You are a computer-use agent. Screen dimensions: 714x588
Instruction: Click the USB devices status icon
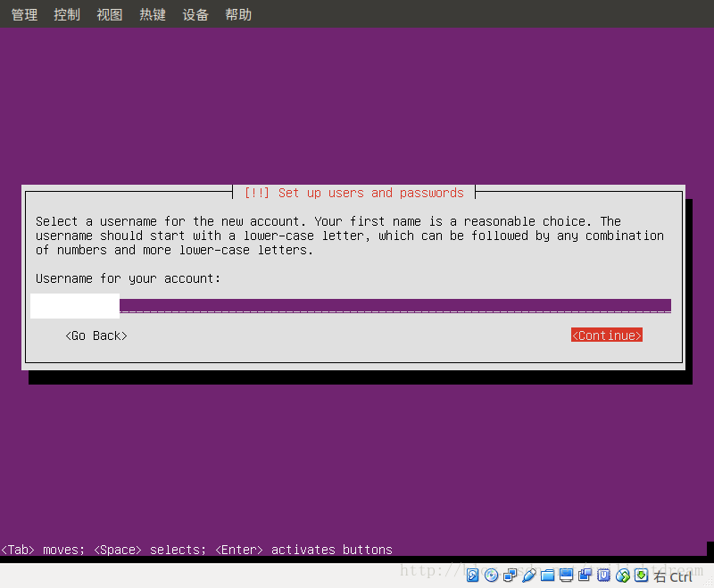(528, 575)
